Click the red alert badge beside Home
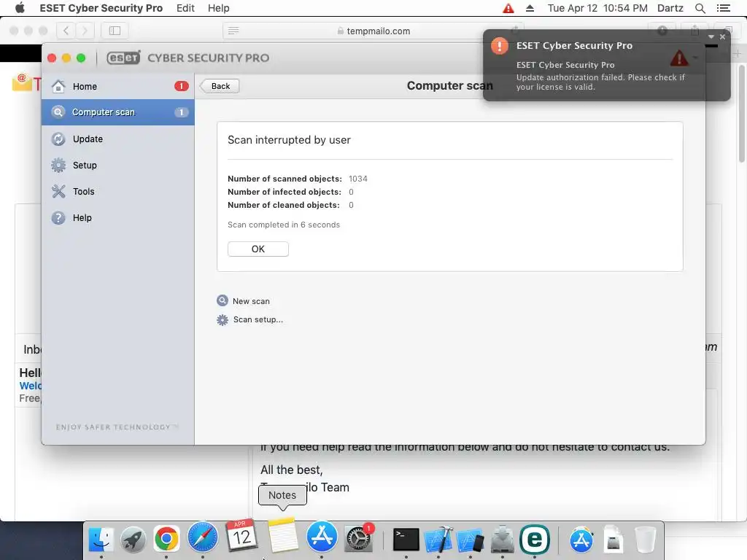This screenshot has height=560, width=747. [x=181, y=86]
